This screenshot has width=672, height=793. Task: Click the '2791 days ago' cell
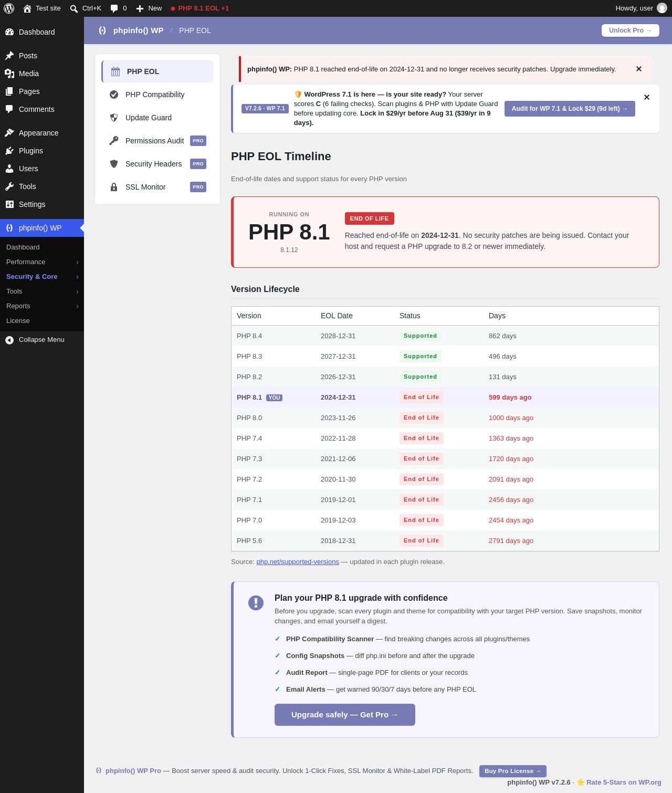point(511,541)
